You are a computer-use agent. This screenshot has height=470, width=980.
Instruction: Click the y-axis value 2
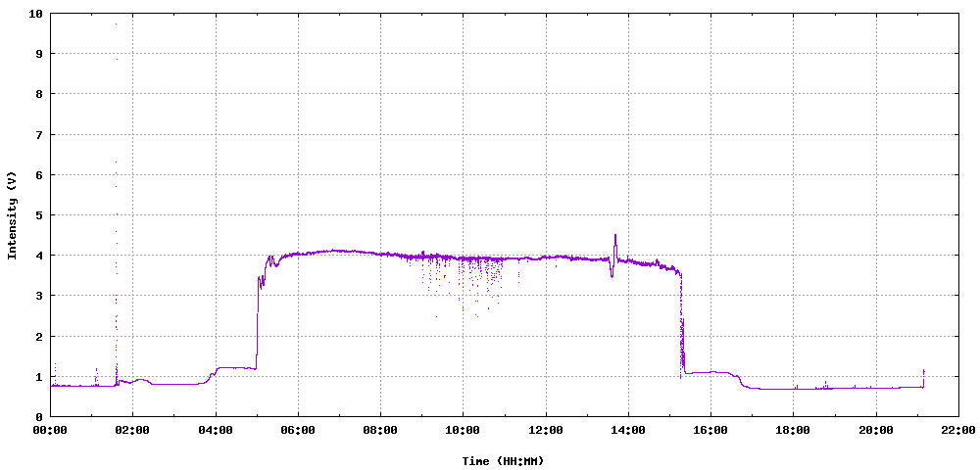tap(39, 336)
